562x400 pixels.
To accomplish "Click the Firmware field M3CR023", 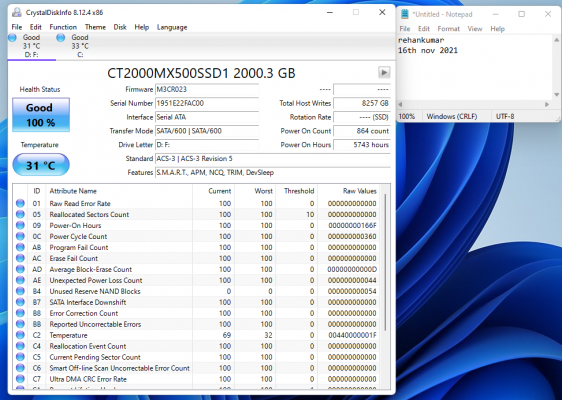I will coord(207,89).
